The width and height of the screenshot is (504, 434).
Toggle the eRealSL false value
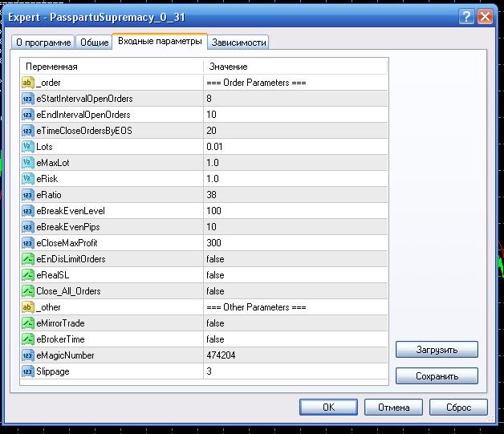coord(295,275)
